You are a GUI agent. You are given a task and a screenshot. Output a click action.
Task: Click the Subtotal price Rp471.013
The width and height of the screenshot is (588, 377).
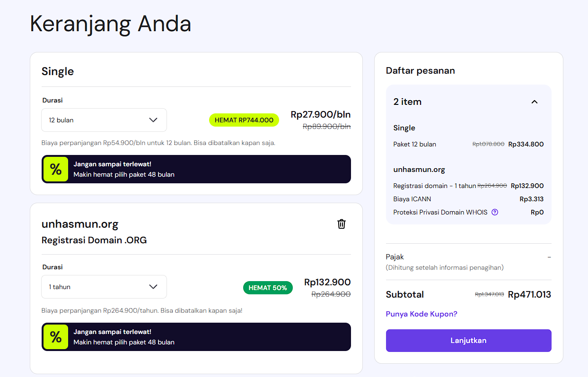pos(529,294)
